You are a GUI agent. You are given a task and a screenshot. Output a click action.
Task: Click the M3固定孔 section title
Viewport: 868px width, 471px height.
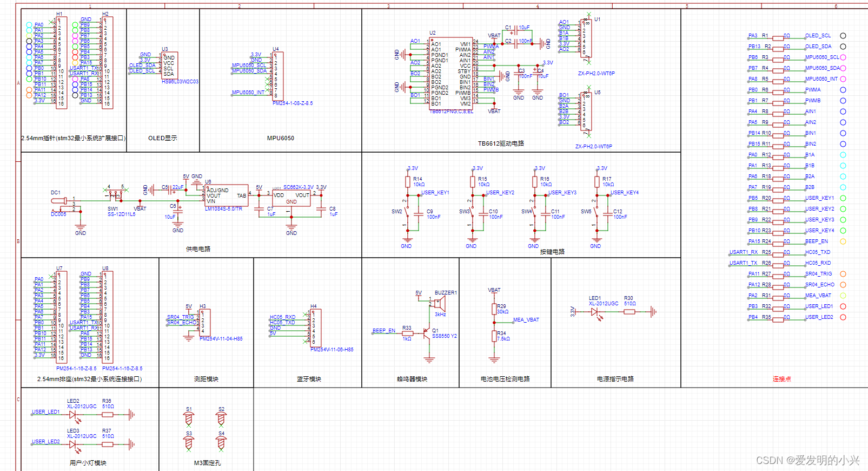pyautogui.click(x=208, y=463)
